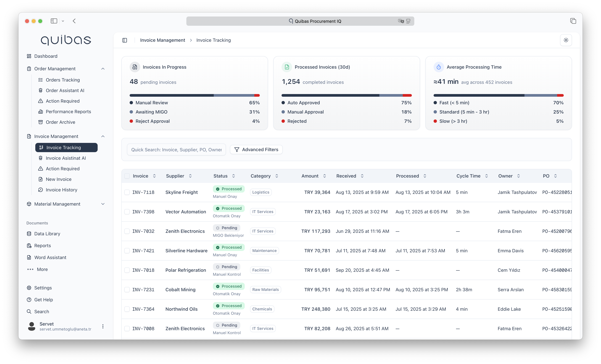The image size is (601, 364).
Task: Expand the Material Management section
Action: pyautogui.click(x=103, y=204)
